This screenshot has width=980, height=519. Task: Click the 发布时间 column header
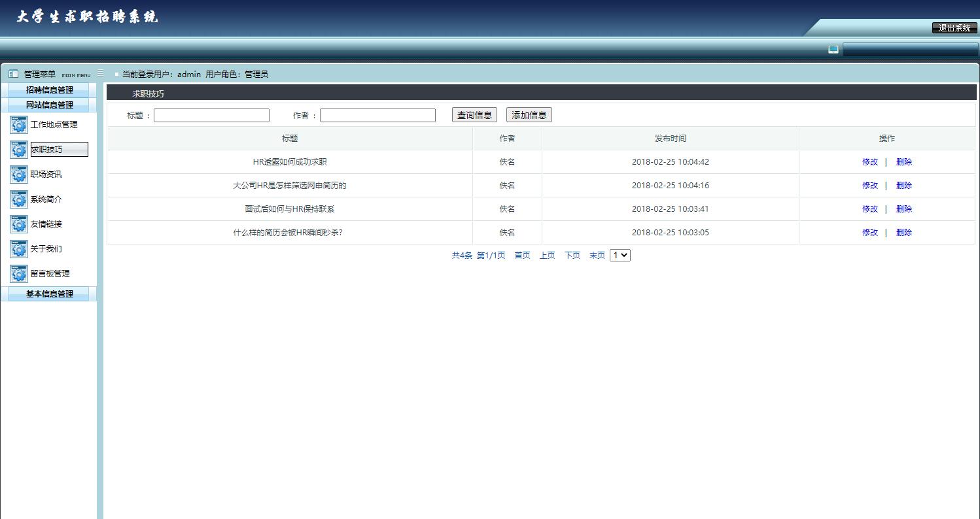click(671, 139)
